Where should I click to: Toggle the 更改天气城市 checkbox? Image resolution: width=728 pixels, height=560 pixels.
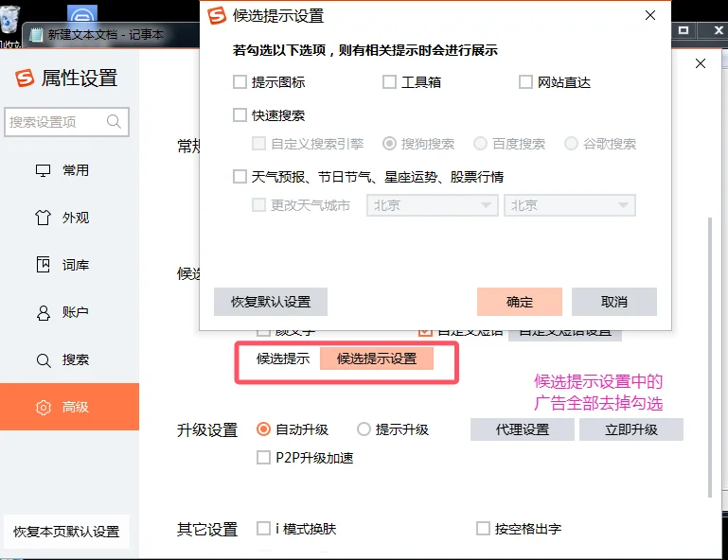[258, 204]
